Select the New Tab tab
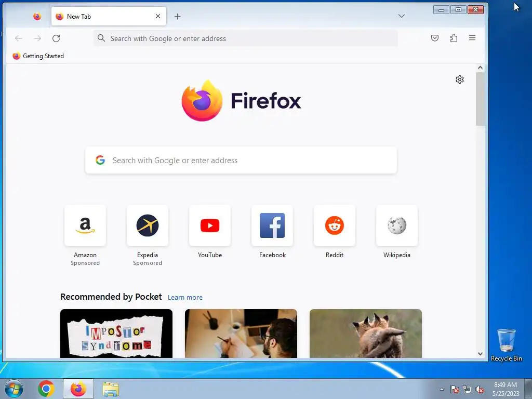532x399 pixels. (x=109, y=16)
